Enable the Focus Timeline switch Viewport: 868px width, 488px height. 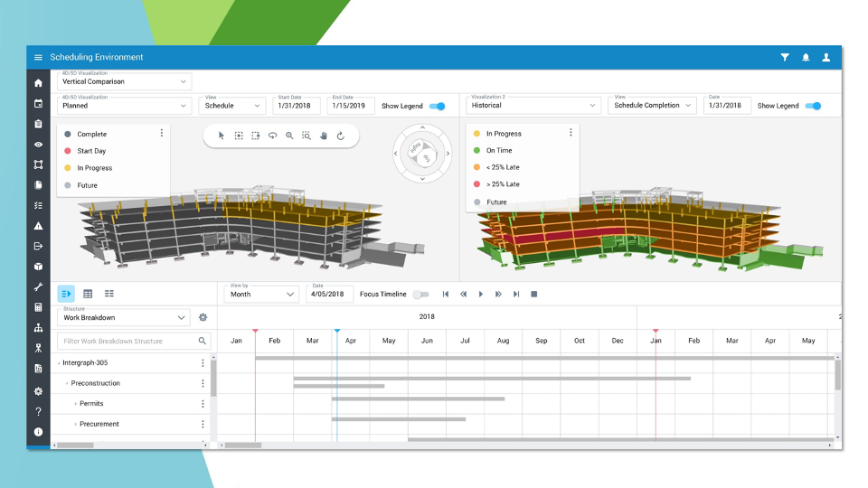[x=420, y=294]
